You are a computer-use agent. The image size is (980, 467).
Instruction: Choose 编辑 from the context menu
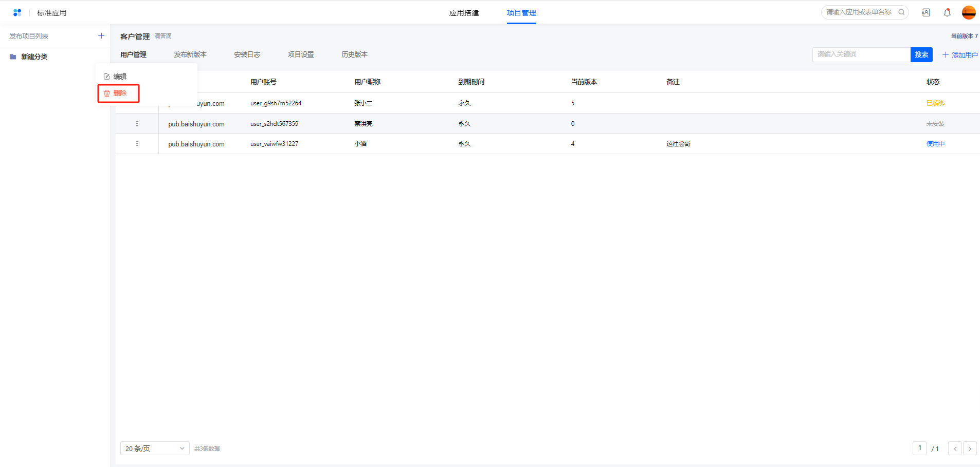(x=119, y=77)
